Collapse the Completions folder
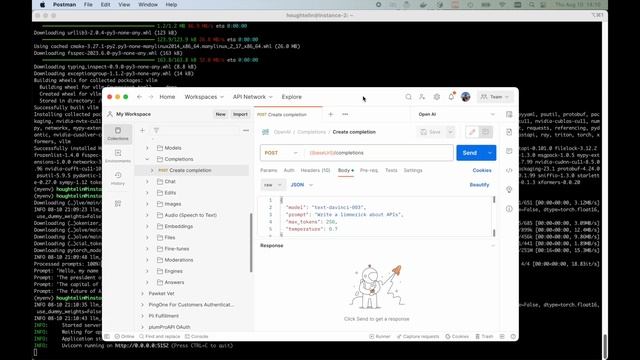 coord(147,159)
